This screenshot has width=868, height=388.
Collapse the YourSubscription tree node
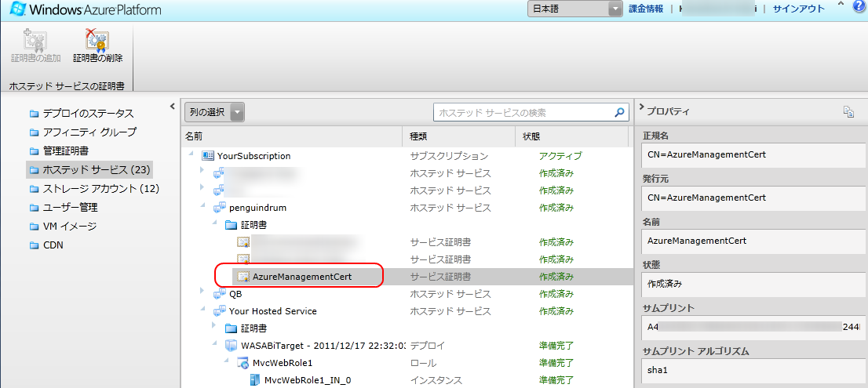click(x=191, y=155)
